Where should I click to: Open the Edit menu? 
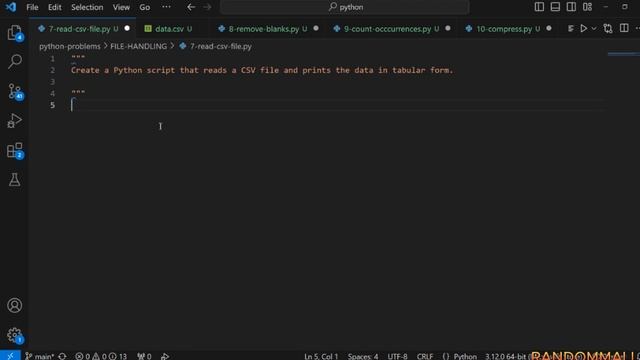click(x=54, y=7)
